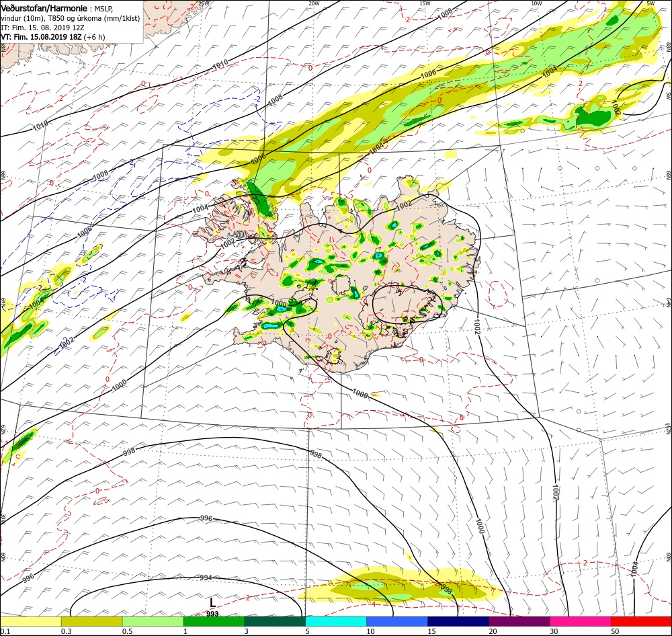Choose the purple 20 mm legend swatch
The height and width of the screenshot is (636, 672).
coord(519,621)
